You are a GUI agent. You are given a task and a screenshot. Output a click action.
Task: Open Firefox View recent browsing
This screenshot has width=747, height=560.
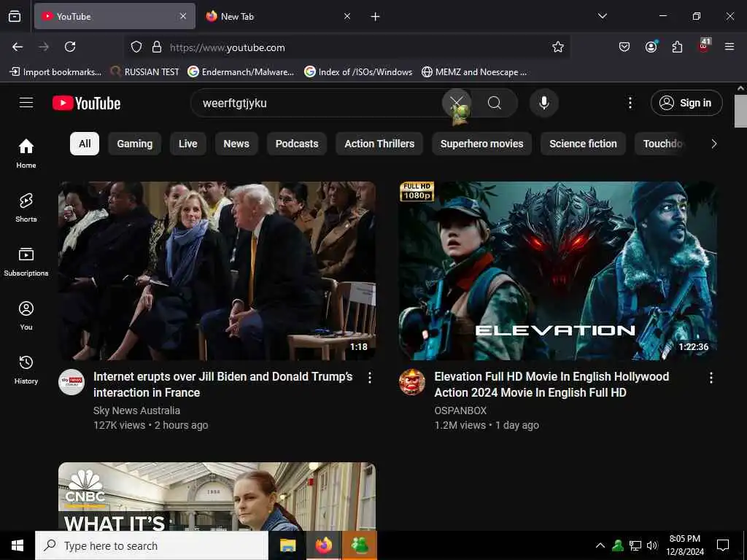[x=15, y=16]
